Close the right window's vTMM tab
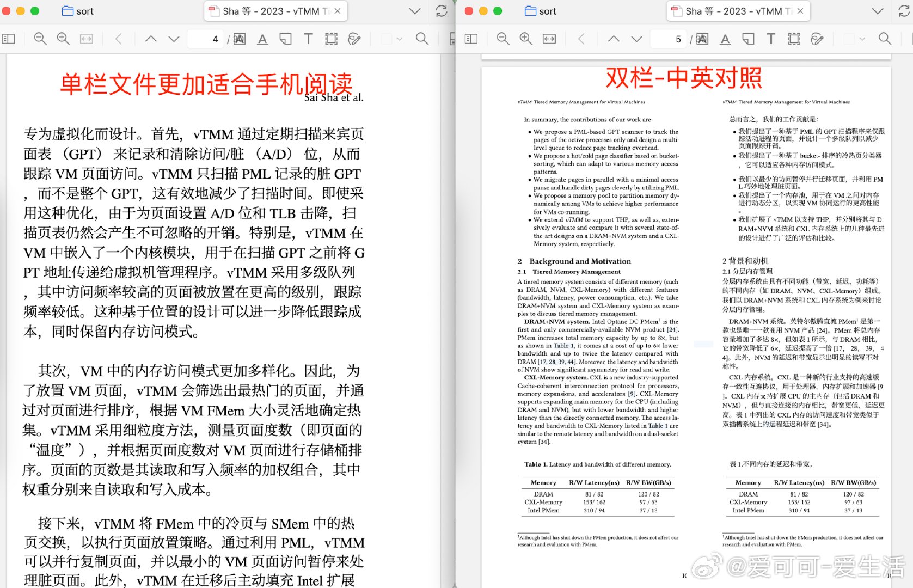The image size is (913, 588). (800, 11)
